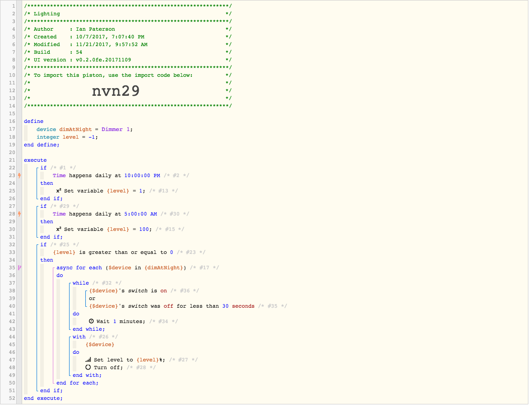Click the if keyword on line 22
The width and height of the screenshot is (532, 408).
point(43,169)
